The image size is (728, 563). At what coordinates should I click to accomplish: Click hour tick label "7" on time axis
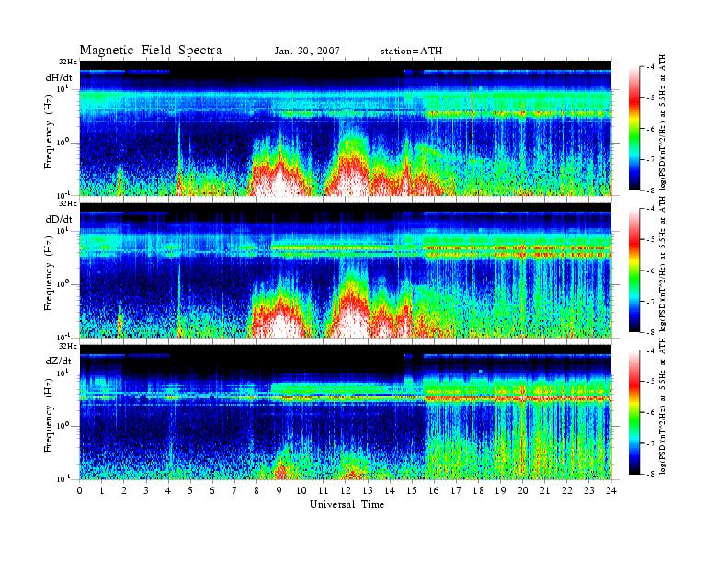(x=234, y=490)
